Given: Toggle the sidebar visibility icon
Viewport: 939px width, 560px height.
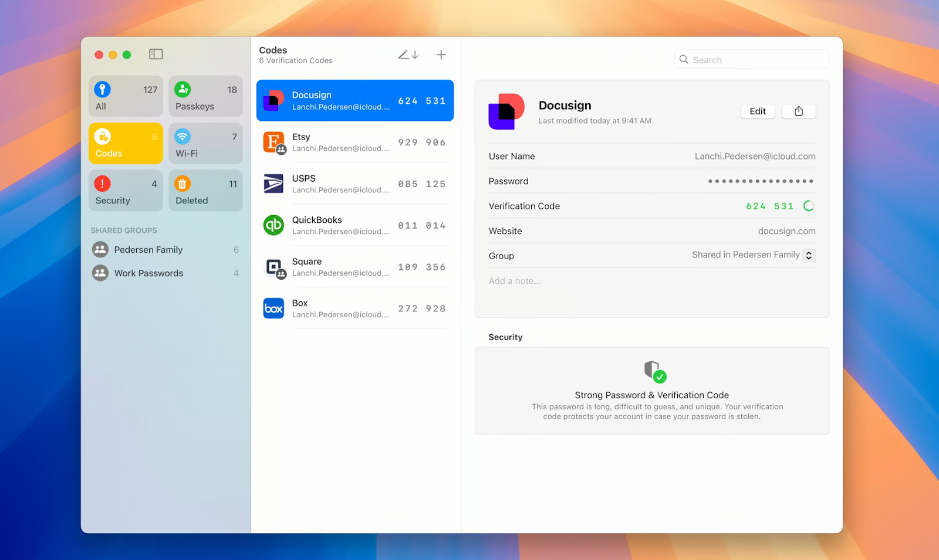Looking at the screenshot, I should 156,55.
